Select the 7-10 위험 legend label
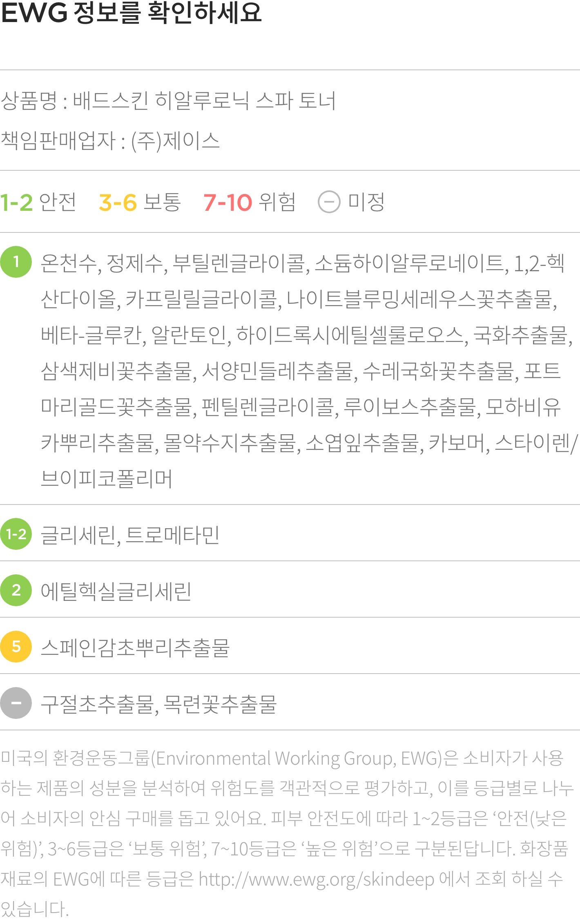This screenshot has width=580, height=924. tap(249, 202)
